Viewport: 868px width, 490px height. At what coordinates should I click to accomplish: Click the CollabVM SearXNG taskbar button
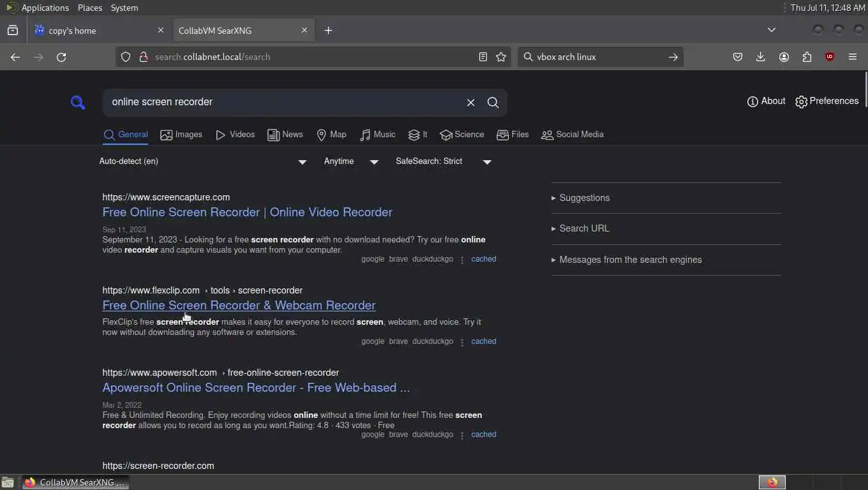click(75, 482)
